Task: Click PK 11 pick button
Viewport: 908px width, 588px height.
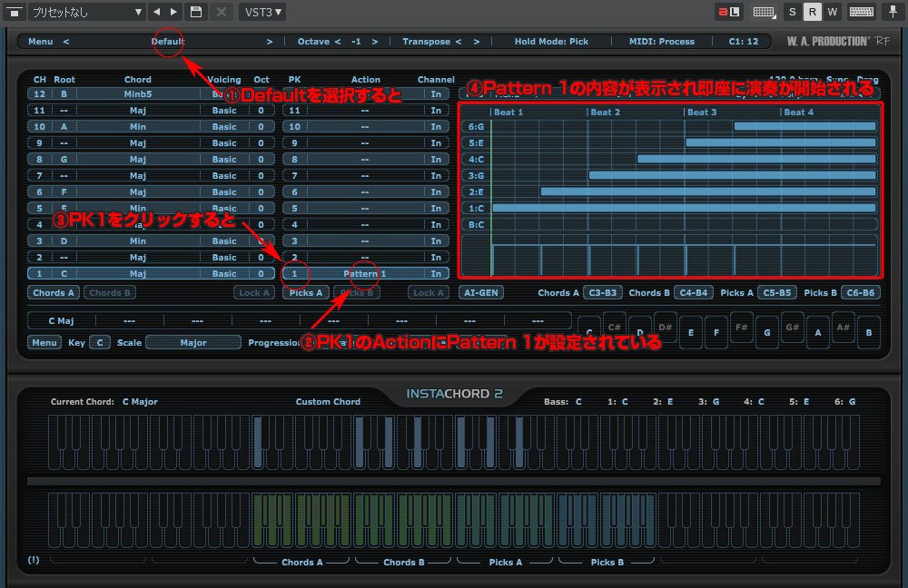Action: click(295, 111)
